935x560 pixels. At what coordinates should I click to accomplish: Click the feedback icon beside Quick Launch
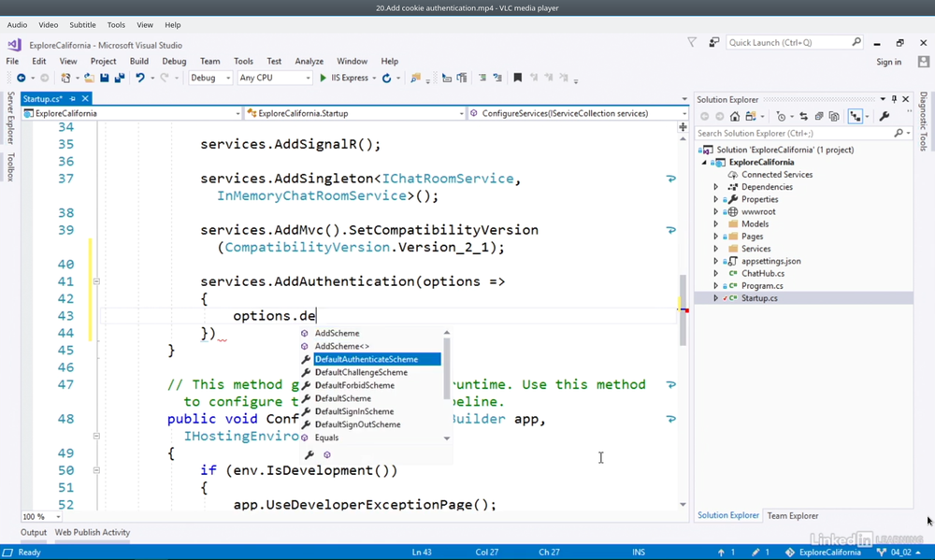tap(713, 42)
